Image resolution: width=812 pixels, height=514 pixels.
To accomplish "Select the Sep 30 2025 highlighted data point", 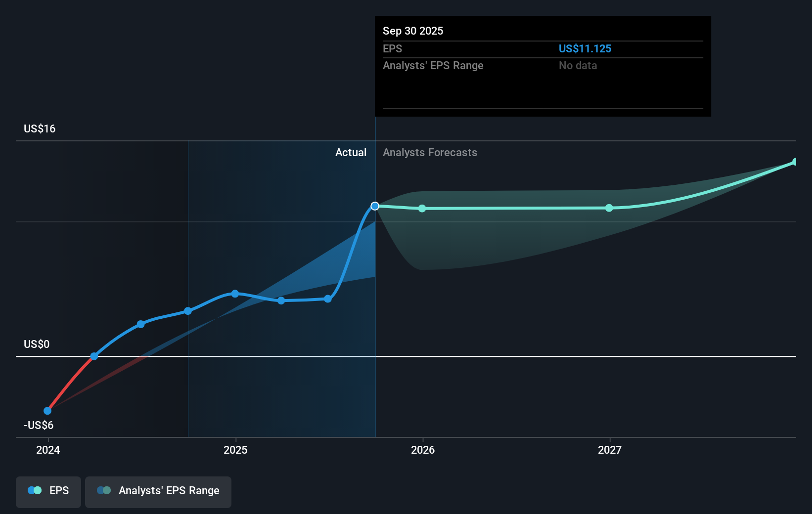I will coord(375,206).
